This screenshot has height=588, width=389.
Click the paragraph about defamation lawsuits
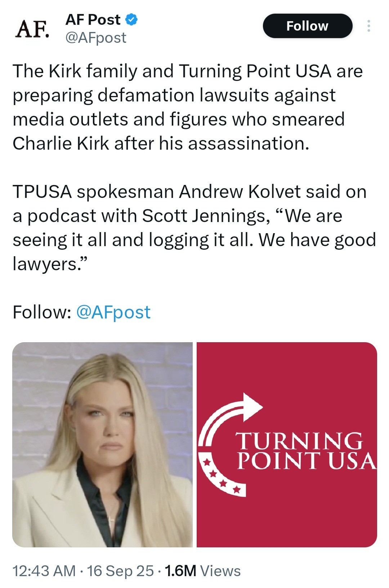[187, 107]
